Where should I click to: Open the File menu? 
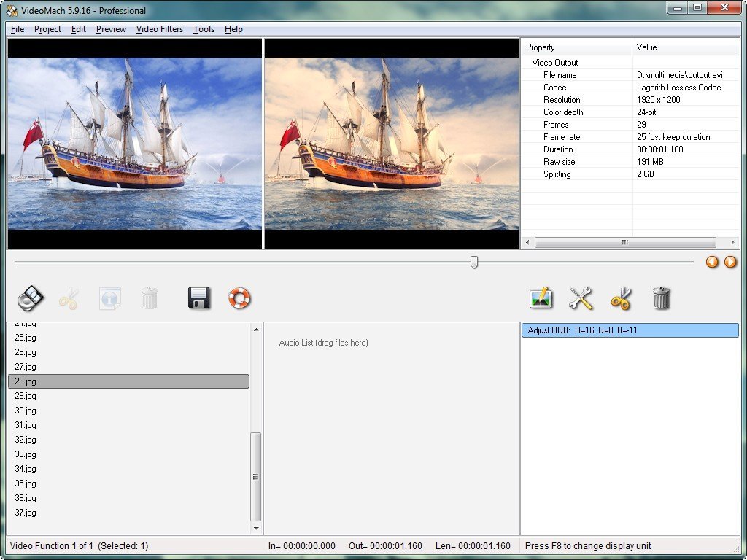point(18,29)
